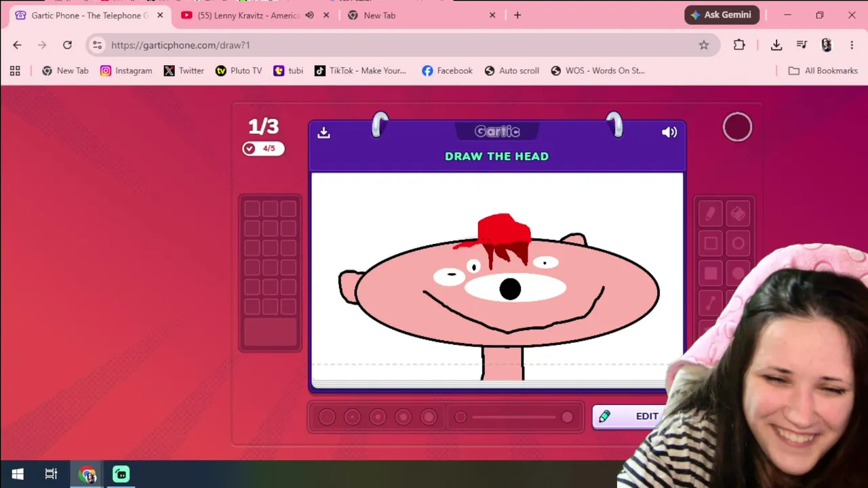Go forward to the next page
Image resolution: width=868 pixels, height=488 pixels.
42,45
